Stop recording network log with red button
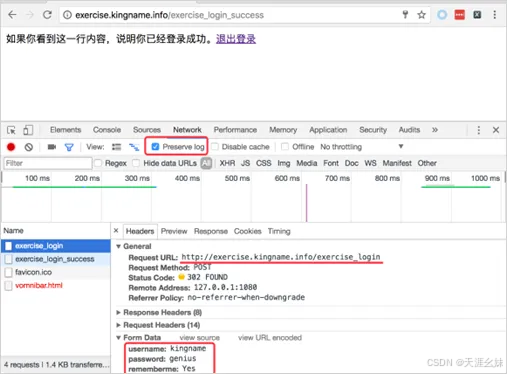The height and width of the screenshot is (374, 507). click(x=11, y=147)
